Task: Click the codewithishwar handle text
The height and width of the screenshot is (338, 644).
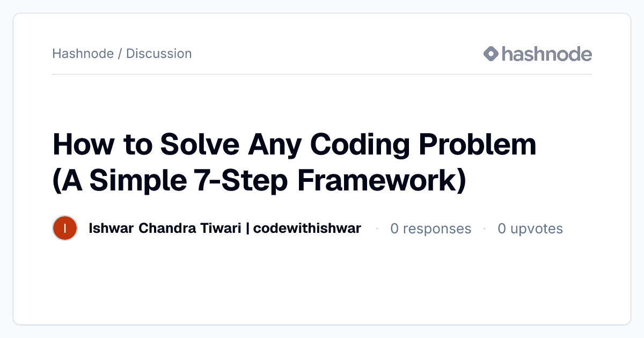Action: [307, 229]
